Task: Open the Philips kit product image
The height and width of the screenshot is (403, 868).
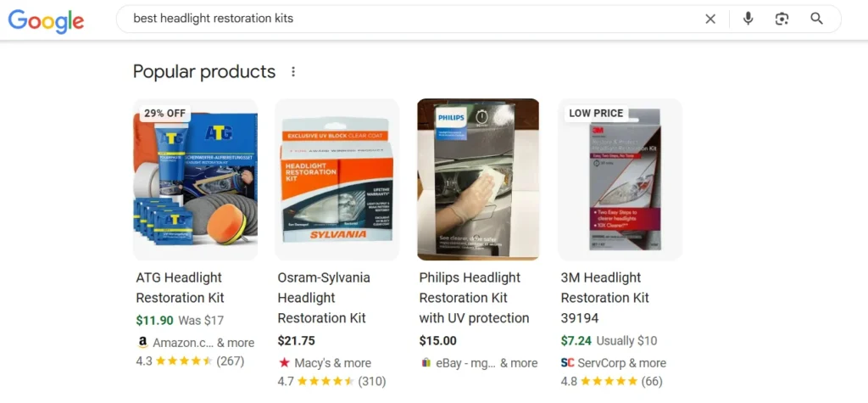Action: [x=478, y=180]
